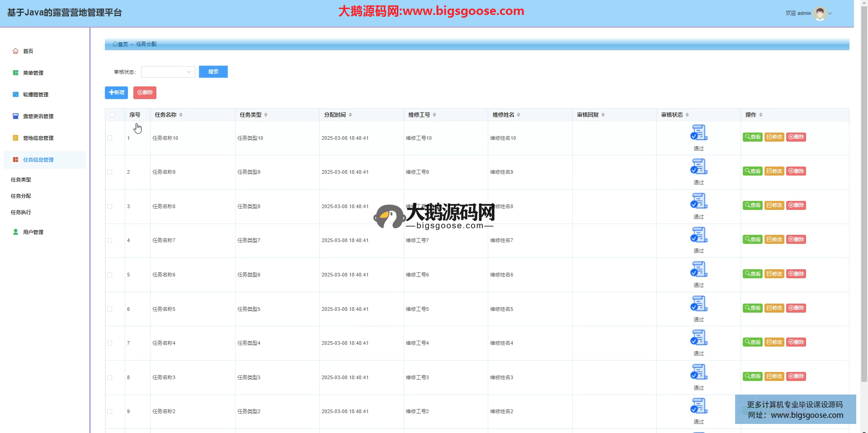The height and width of the screenshot is (433, 868).
Task: Toggle the select-all checkbox in table header
Action: [x=113, y=115]
